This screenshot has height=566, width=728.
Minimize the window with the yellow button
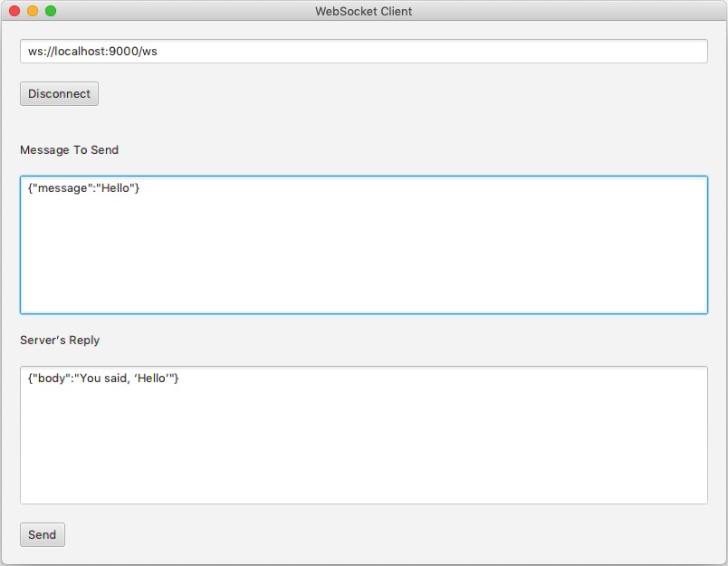(33, 11)
